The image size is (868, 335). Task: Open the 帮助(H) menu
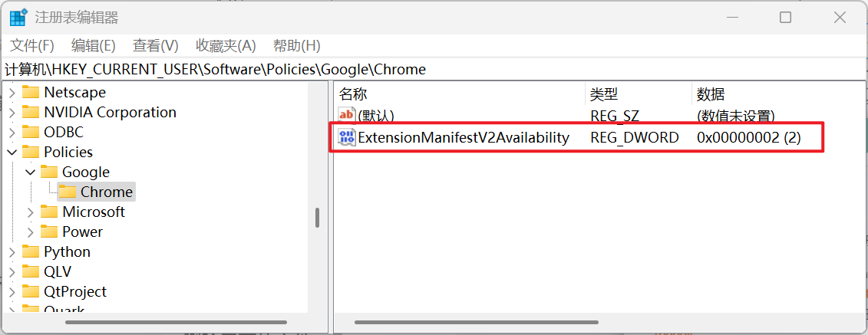tap(297, 45)
